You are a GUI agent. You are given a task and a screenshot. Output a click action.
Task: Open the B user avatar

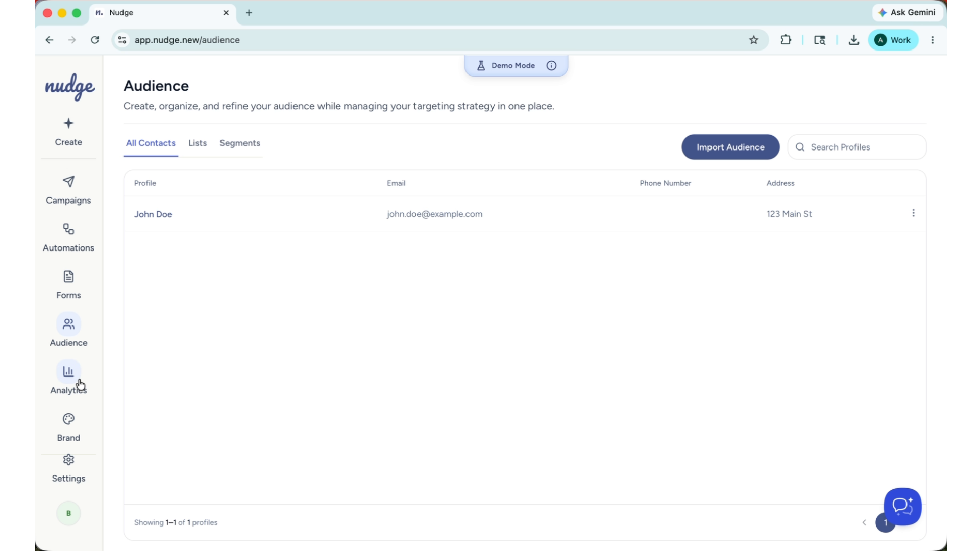[x=68, y=513]
